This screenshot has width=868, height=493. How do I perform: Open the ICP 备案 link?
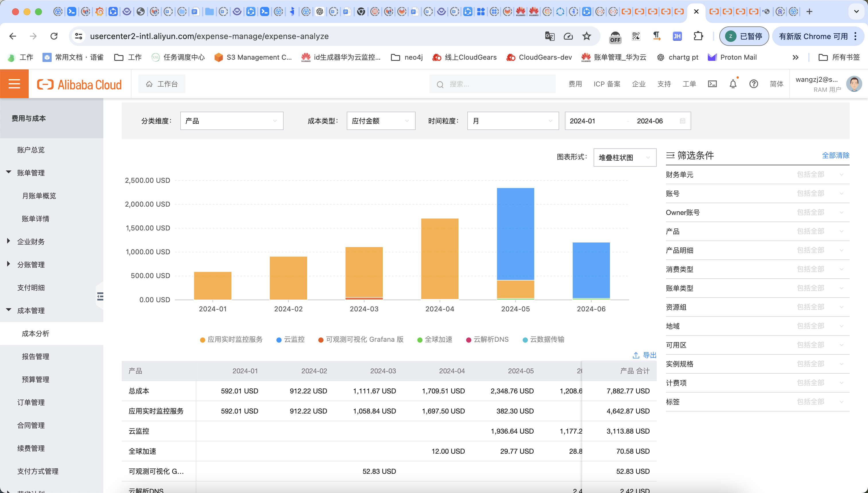607,84
